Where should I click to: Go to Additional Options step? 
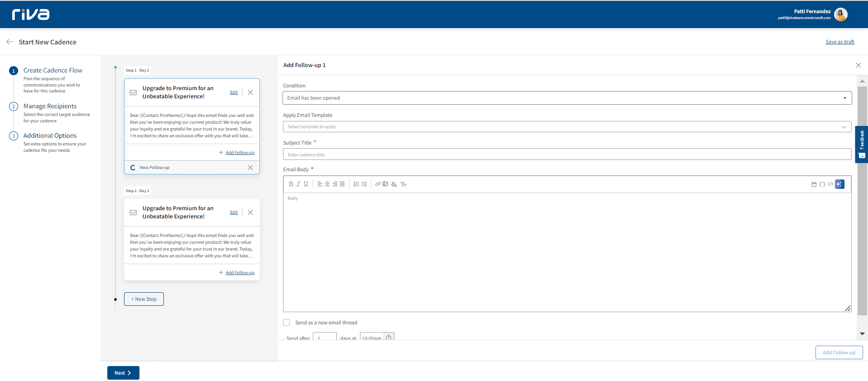[x=50, y=135]
